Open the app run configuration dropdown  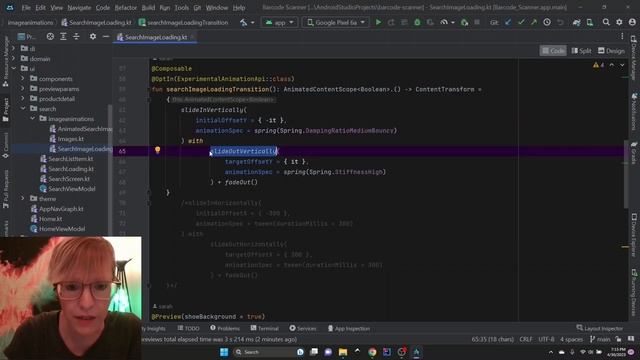[x=279, y=22]
